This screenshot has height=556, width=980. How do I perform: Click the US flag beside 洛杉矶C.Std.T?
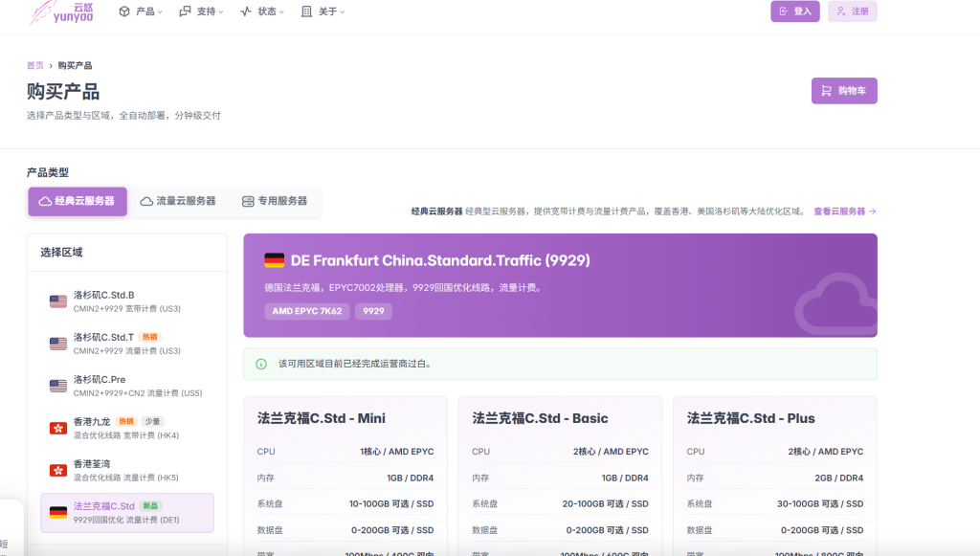(58, 344)
